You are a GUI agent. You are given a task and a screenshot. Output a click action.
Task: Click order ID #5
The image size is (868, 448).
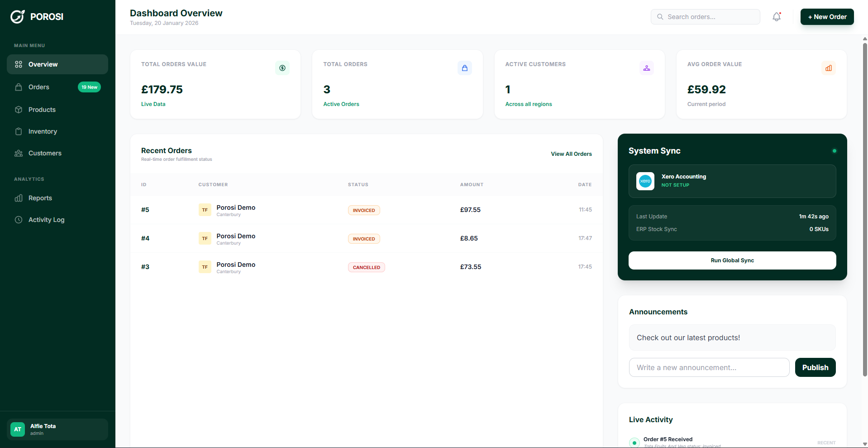[x=145, y=210]
